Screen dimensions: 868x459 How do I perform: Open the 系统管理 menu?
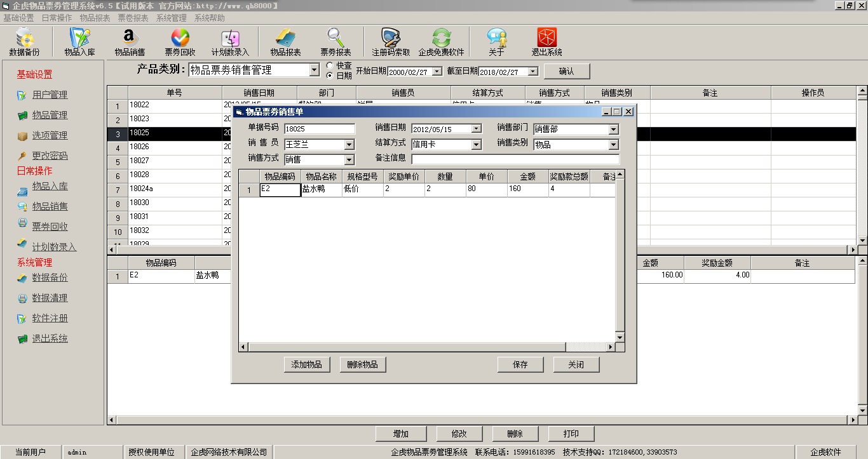172,18
